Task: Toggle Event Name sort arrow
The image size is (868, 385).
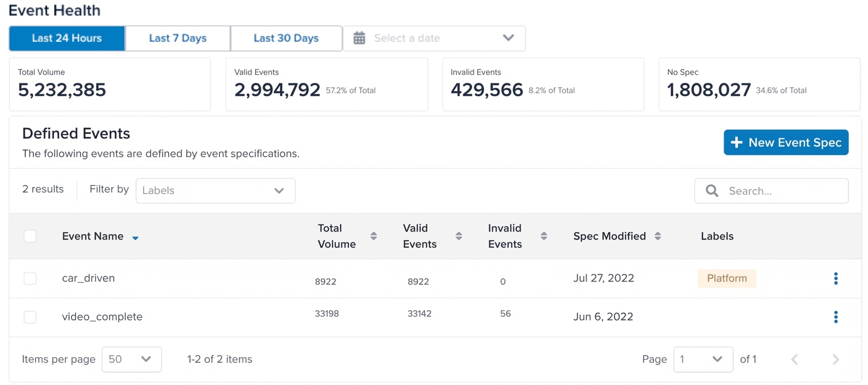Action: click(135, 238)
